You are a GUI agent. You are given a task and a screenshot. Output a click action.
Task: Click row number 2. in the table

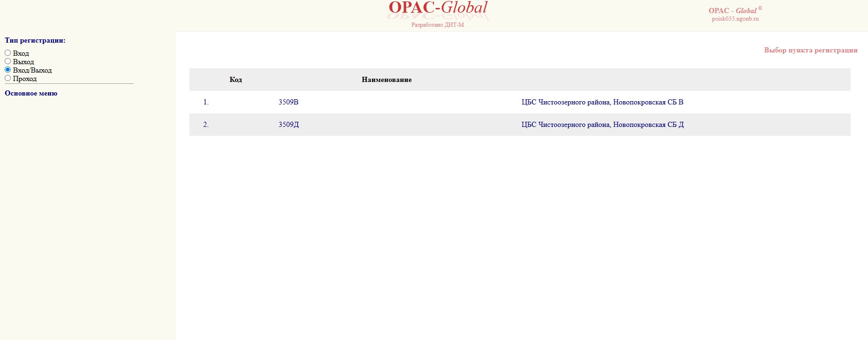click(x=206, y=125)
